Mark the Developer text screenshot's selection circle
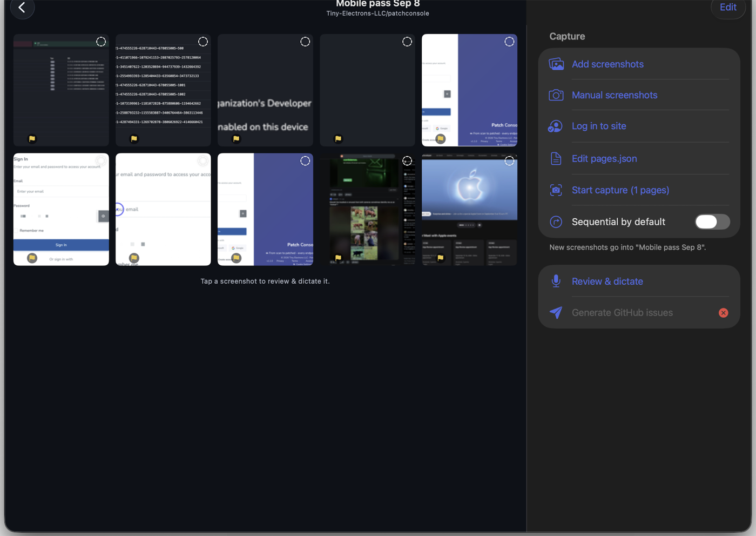 coord(305,42)
